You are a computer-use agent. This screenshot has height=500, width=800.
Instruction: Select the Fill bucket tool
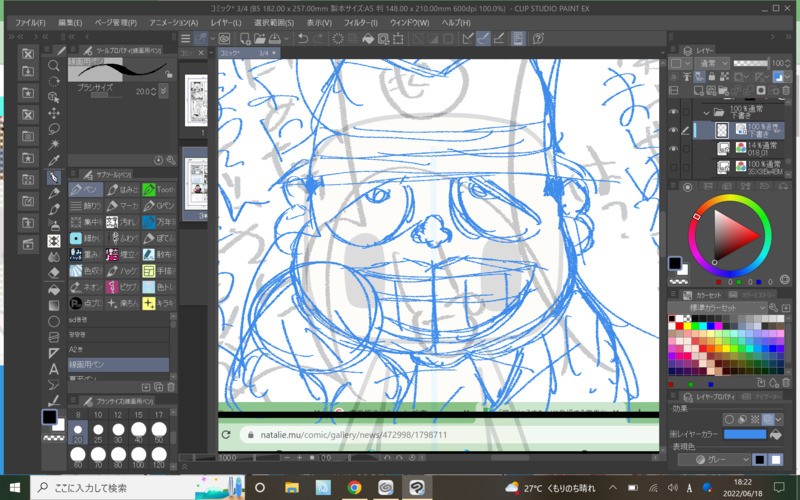54,289
